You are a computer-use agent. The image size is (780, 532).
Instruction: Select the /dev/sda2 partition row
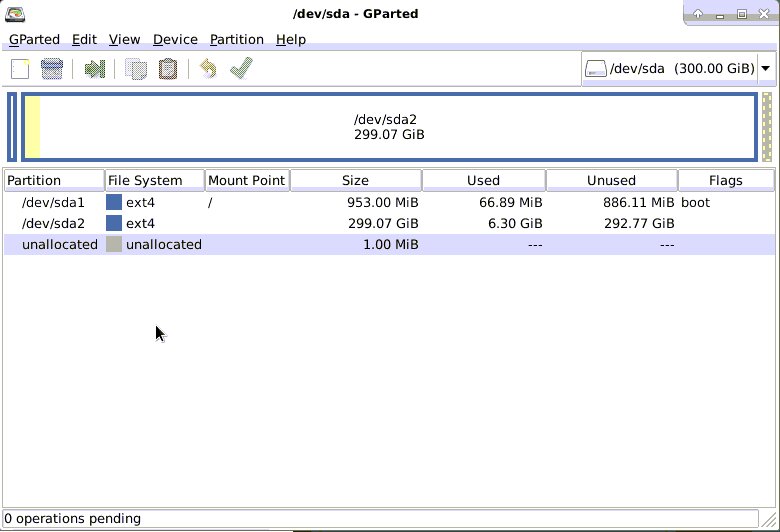coord(390,223)
